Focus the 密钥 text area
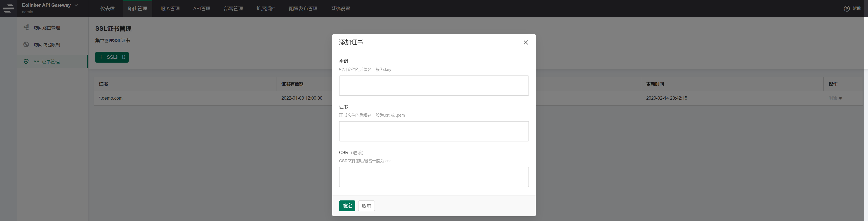 click(x=434, y=86)
